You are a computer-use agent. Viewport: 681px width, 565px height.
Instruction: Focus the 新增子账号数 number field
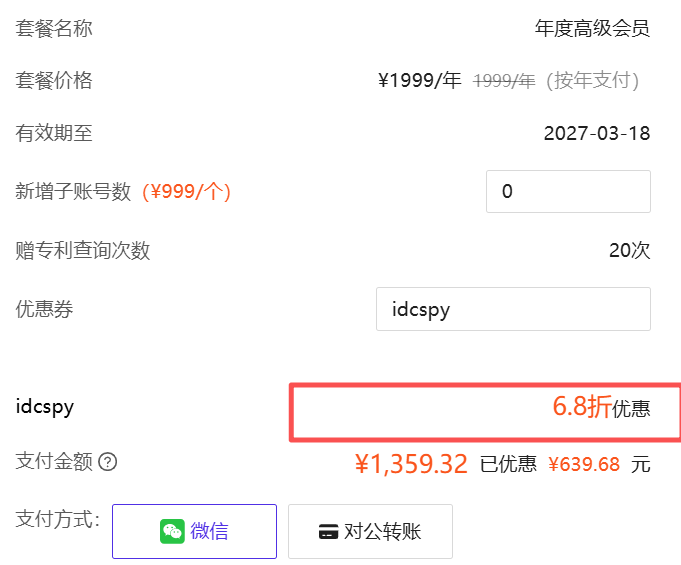pyautogui.click(x=568, y=191)
